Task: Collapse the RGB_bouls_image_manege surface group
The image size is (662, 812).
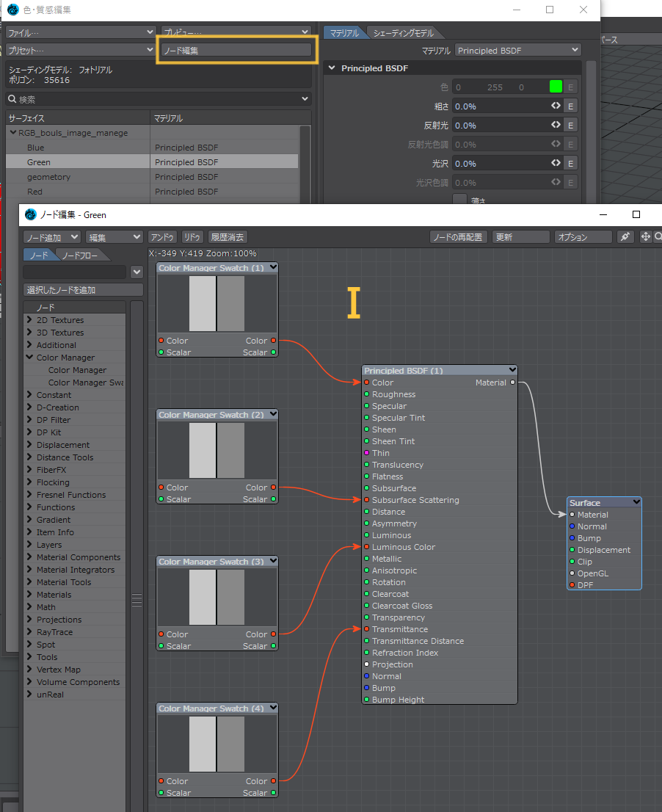Action: (x=13, y=133)
